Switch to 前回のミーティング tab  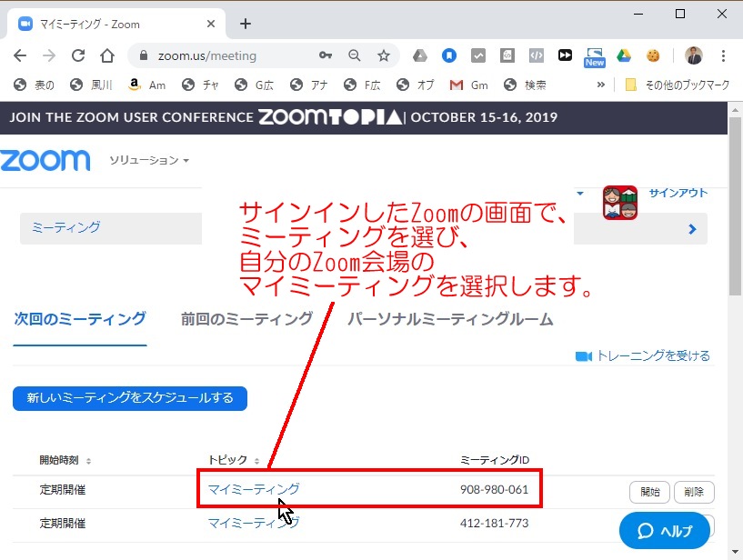tap(246, 319)
